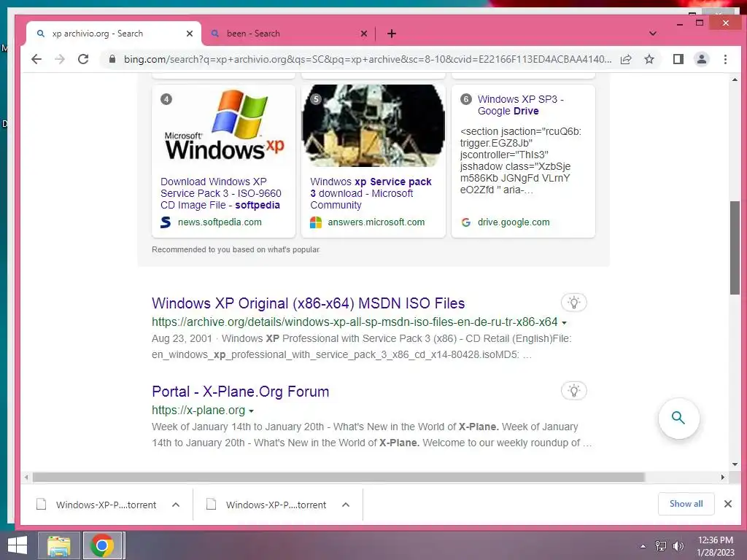Image resolution: width=747 pixels, height=560 pixels.
Task: Bookmark this page with star icon
Action: coord(649,59)
